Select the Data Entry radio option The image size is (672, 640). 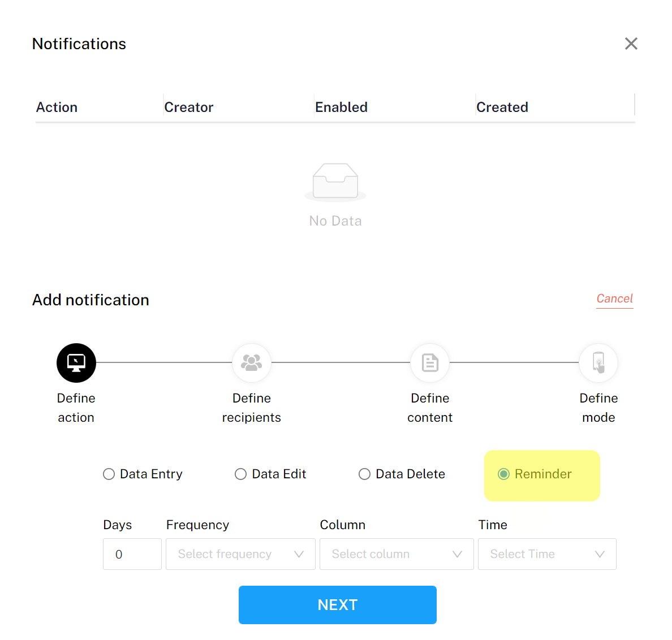tap(109, 474)
